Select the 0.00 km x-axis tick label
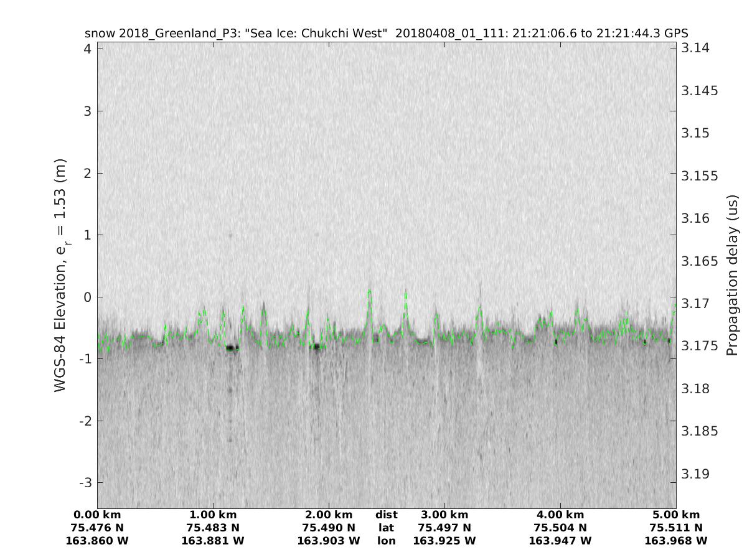The width and height of the screenshot is (747, 560). [97, 515]
